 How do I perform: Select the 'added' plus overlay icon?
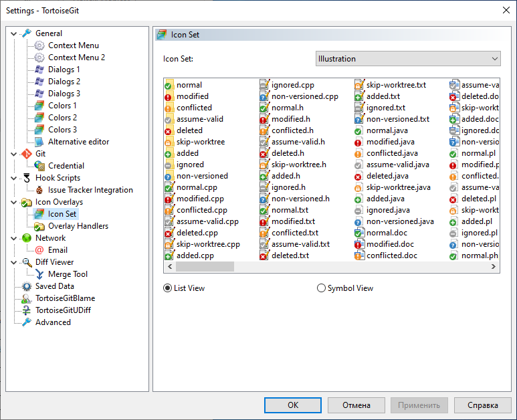pyautogui.click(x=169, y=153)
